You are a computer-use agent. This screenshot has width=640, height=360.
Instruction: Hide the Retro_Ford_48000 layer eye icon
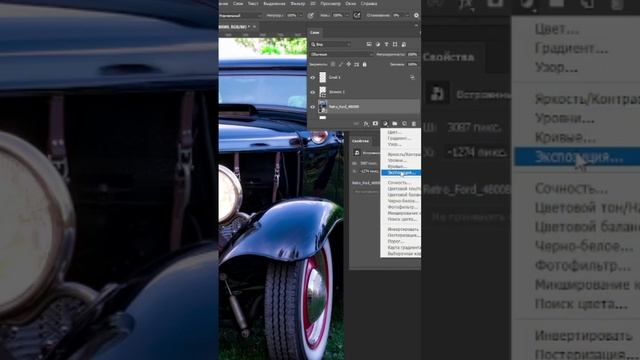tap(313, 107)
